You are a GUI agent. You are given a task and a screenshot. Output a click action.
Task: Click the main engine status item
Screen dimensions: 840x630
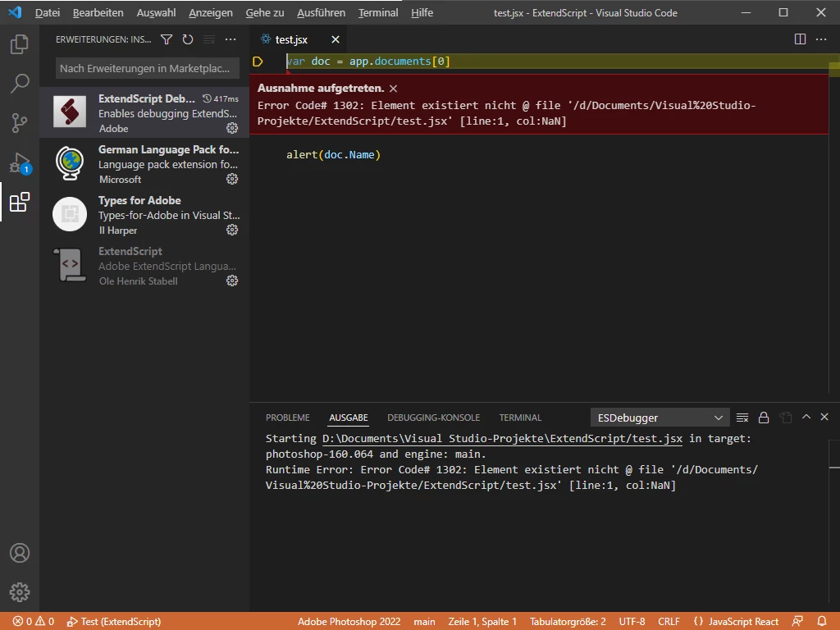[x=424, y=622]
